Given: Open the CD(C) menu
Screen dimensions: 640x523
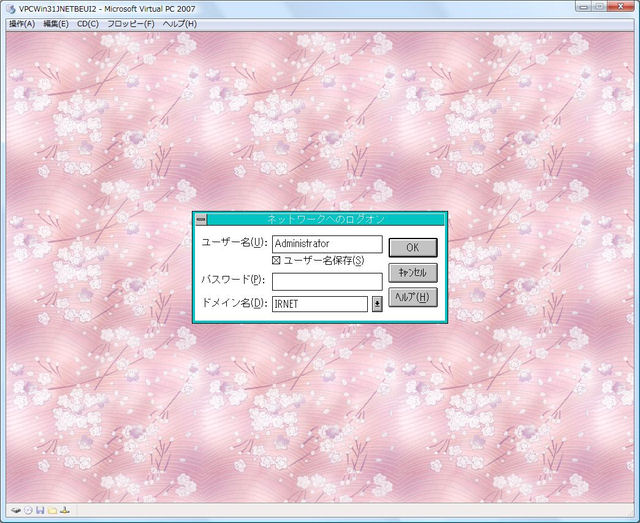Looking at the screenshot, I should coord(88,24).
